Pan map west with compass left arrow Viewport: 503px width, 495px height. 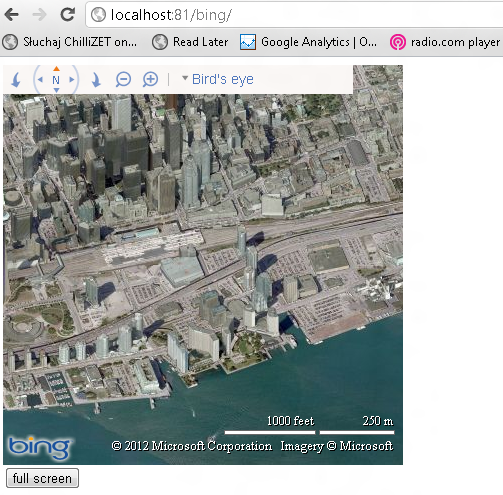click(40, 80)
